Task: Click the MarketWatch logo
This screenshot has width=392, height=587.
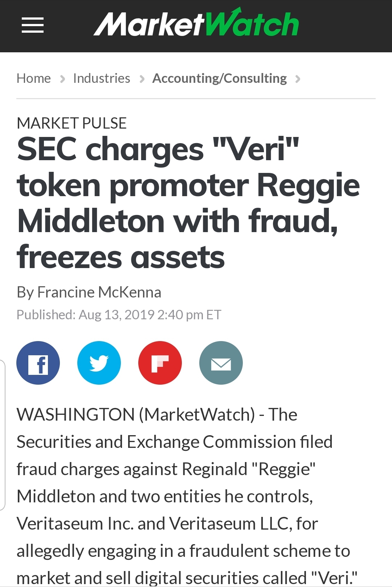Action: [x=196, y=24]
